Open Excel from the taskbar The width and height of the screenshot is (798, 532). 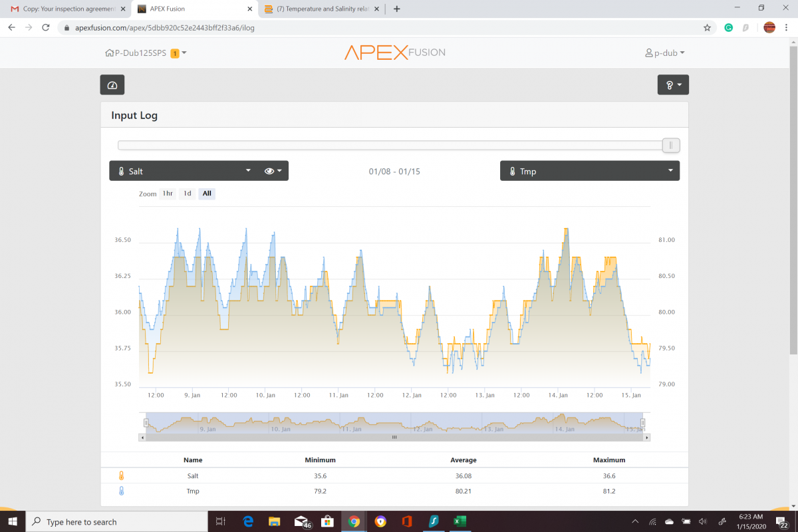click(460, 521)
